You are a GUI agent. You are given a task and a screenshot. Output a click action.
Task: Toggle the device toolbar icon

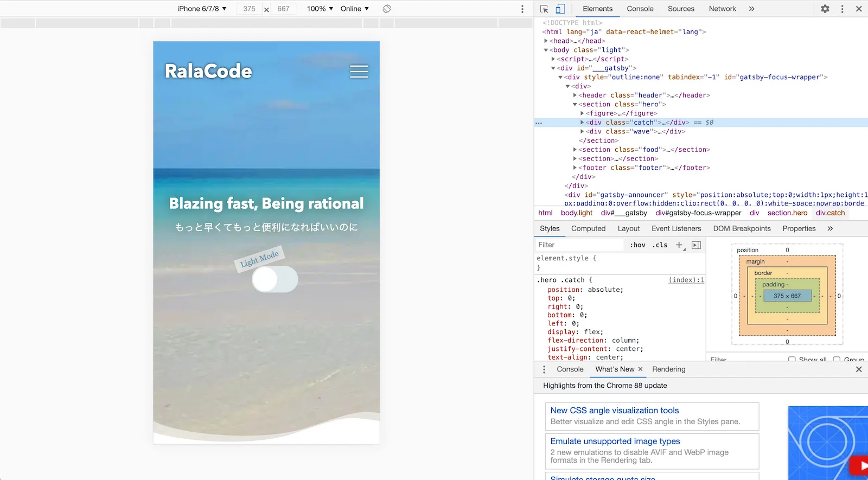point(560,9)
